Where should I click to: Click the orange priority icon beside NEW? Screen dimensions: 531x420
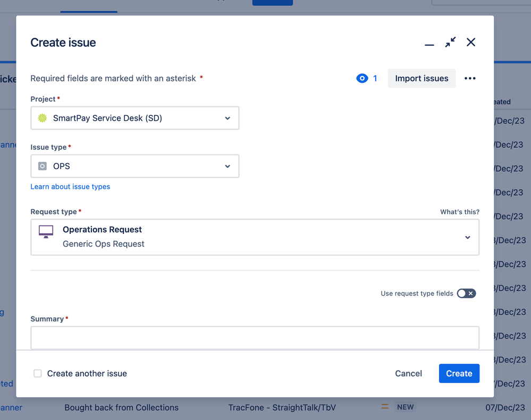pyautogui.click(x=385, y=407)
